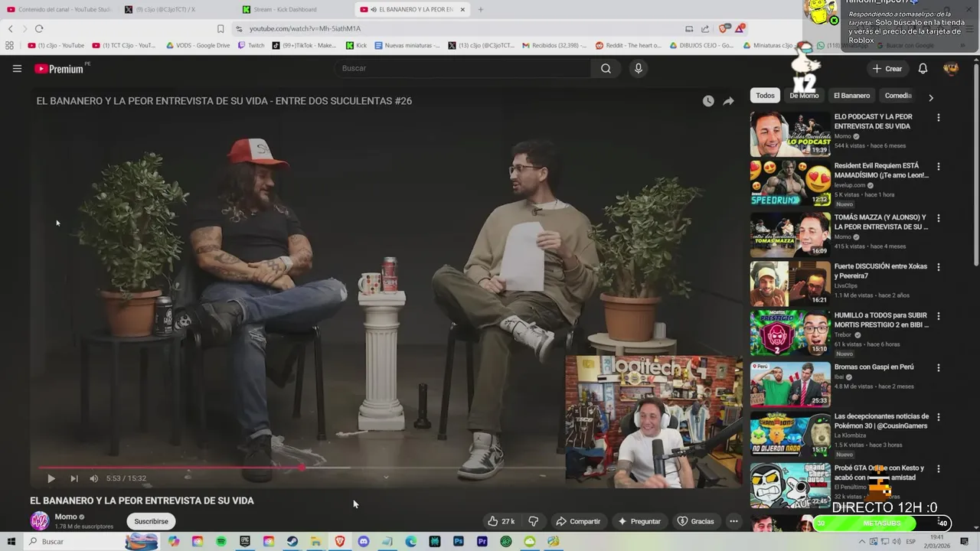Bookmark this page in address bar
Viewport: 980px width, 551px height.
pos(220,28)
